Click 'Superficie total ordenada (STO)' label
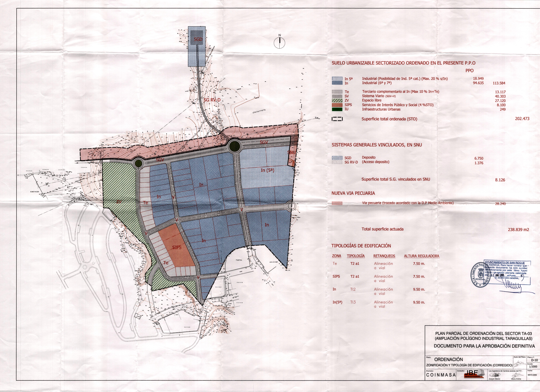Viewport: 540px width, 392px height. [389, 119]
